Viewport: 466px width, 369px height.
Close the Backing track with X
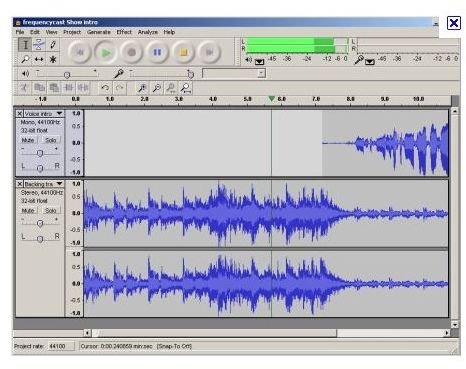tap(20, 184)
